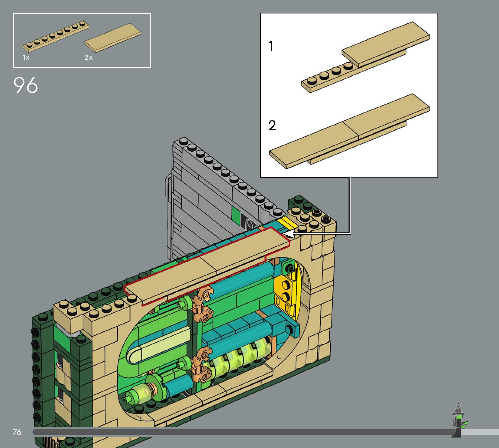This screenshot has width=499, height=448.
Task: Click sub-step number 1 label
Action: coord(271,46)
